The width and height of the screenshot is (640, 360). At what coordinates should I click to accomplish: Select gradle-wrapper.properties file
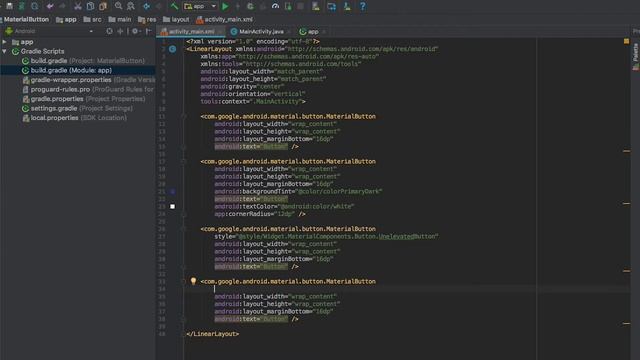(x=89, y=80)
